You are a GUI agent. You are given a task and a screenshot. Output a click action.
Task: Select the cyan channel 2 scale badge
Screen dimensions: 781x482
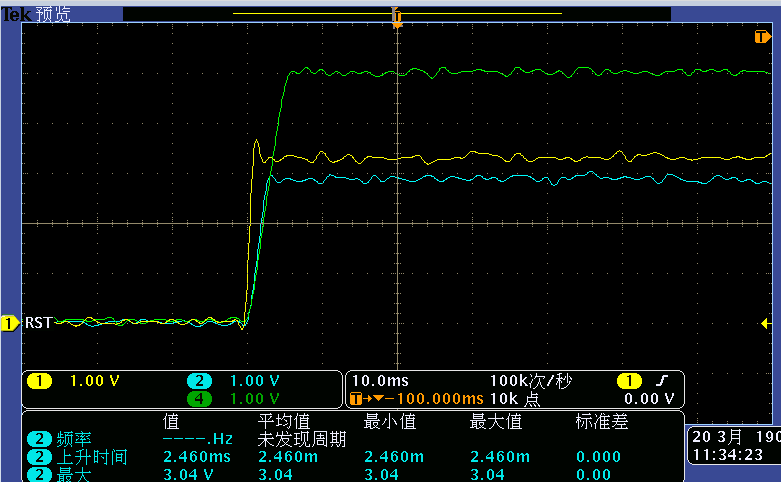pos(199,381)
